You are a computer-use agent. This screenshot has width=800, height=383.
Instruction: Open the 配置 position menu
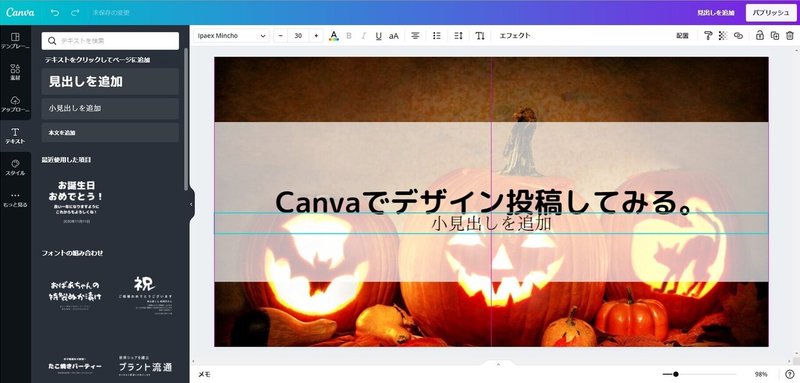click(x=682, y=36)
